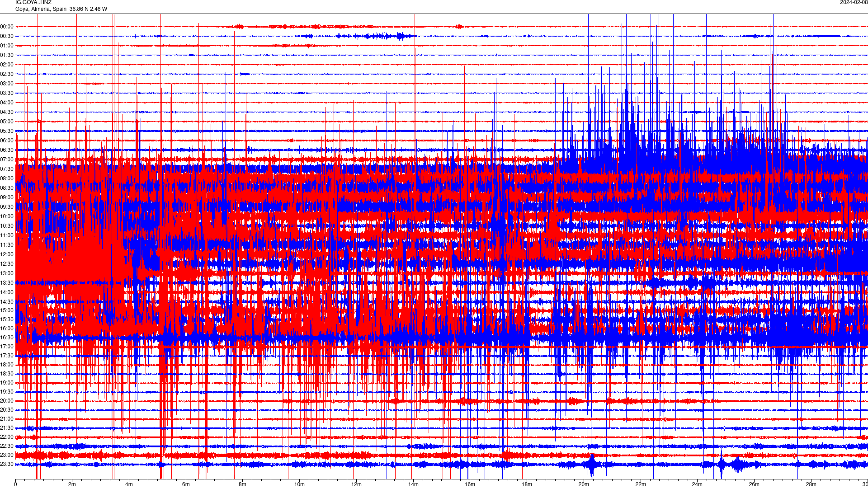
Task: Select the 11:00 time row label
Action: (7, 235)
